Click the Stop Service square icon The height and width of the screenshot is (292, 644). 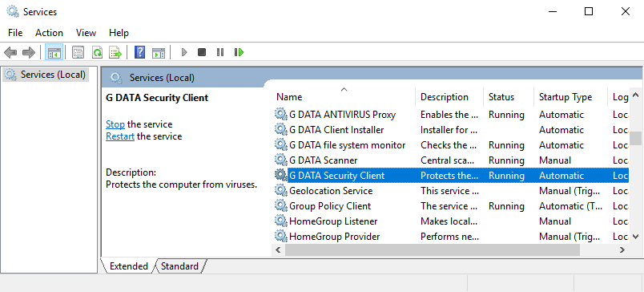(x=202, y=52)
